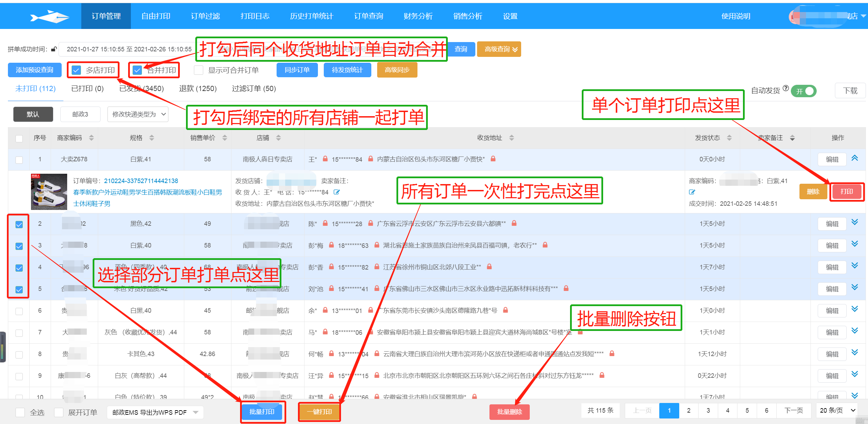Click the help question mark by 自动发货

[x=786, y=88]
